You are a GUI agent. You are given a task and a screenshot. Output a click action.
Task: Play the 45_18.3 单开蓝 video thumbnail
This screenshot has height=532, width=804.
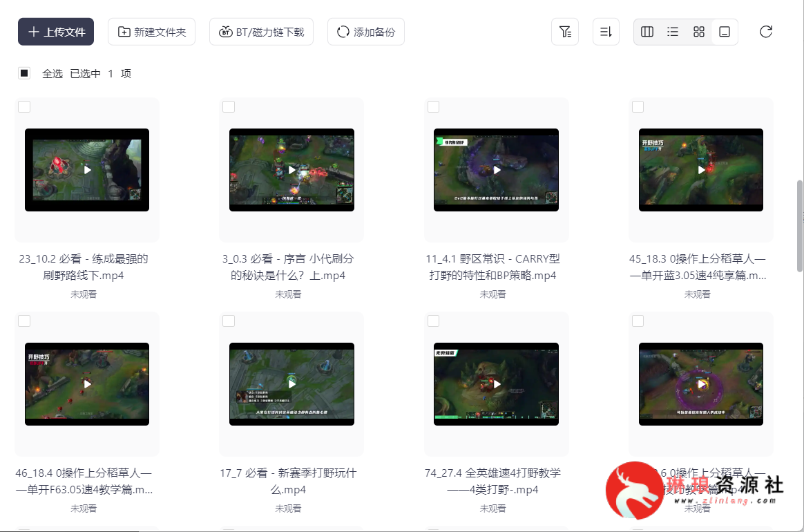point(701,170)
